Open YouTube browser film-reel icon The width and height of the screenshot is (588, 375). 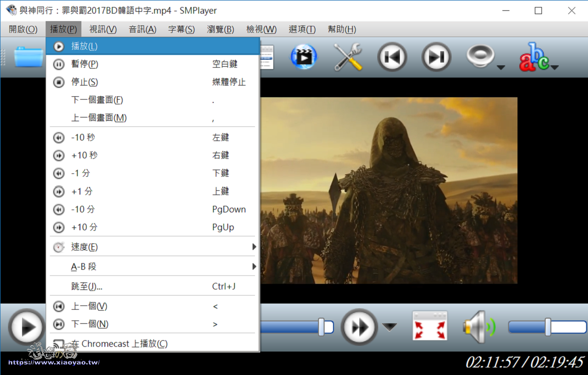(x=304, y=57)
